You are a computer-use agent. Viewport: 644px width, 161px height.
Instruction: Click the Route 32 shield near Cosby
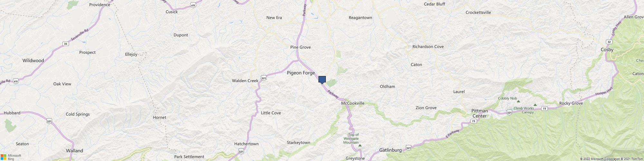coord(609,42)
